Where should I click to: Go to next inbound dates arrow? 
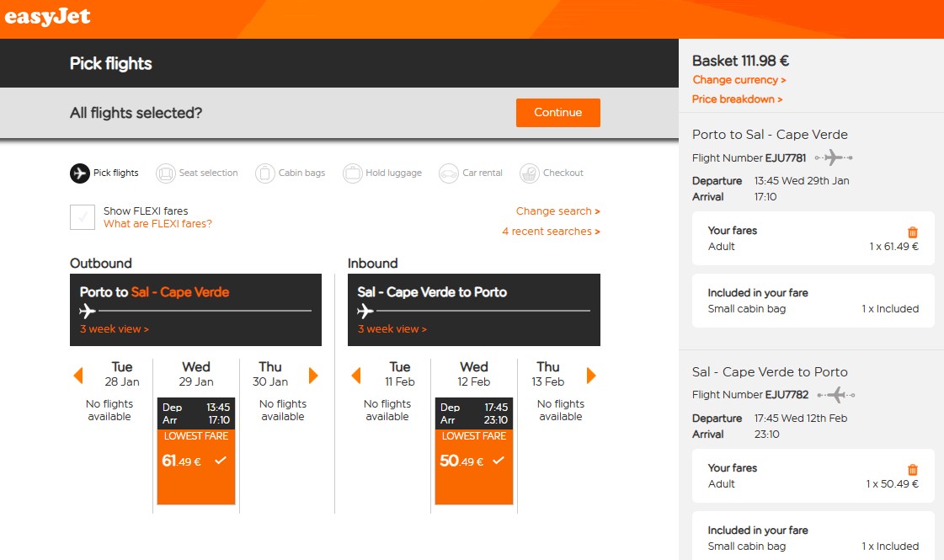point(591,376)
